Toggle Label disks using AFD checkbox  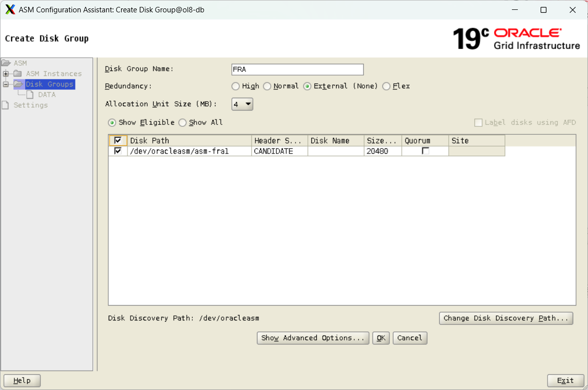click(478, 122)
